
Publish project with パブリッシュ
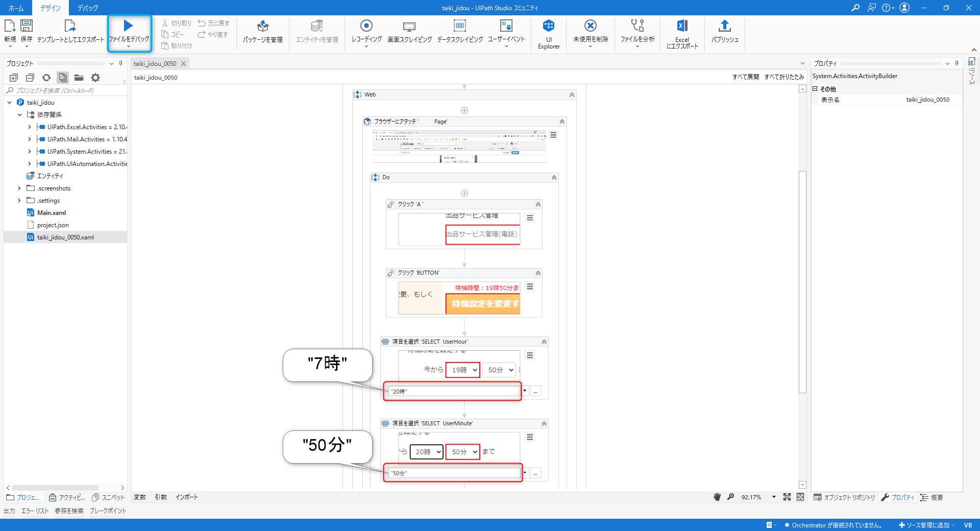tap(725, 32)
